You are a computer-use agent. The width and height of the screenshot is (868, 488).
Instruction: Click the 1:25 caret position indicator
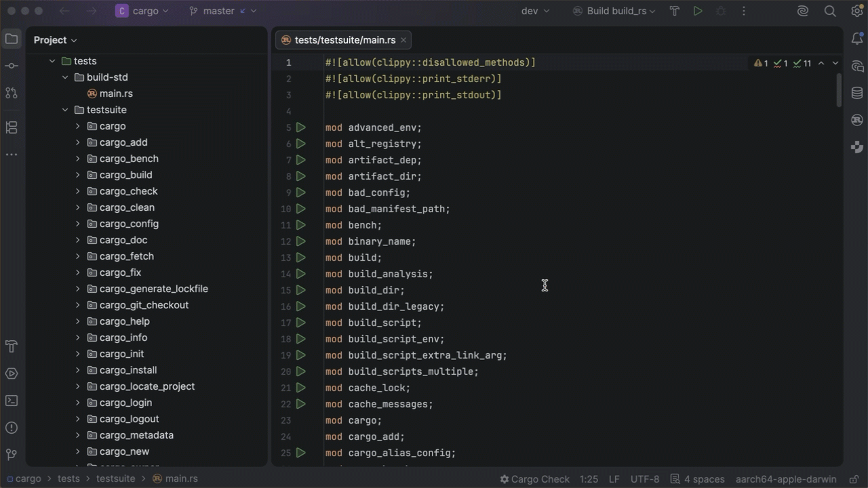589,479
